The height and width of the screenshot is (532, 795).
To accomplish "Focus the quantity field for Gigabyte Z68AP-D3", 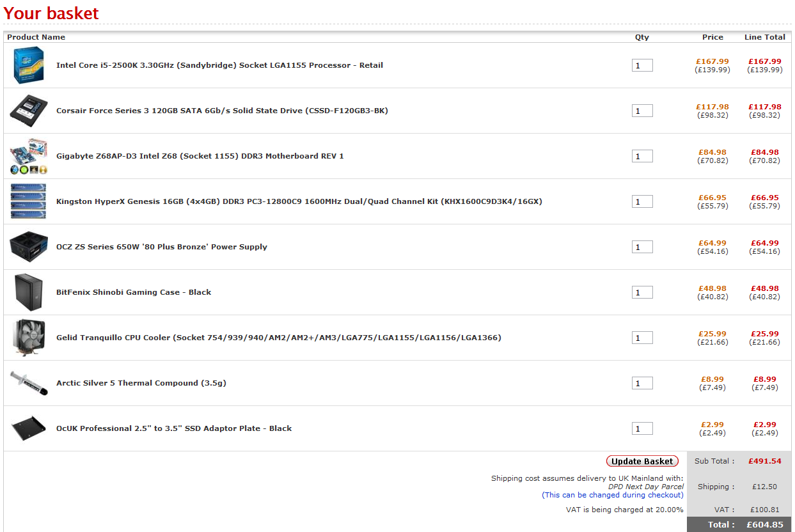I will click(x=642, y=156).
